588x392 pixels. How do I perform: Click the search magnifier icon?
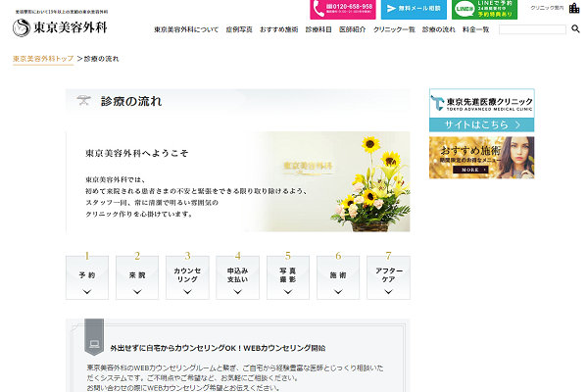575,28
